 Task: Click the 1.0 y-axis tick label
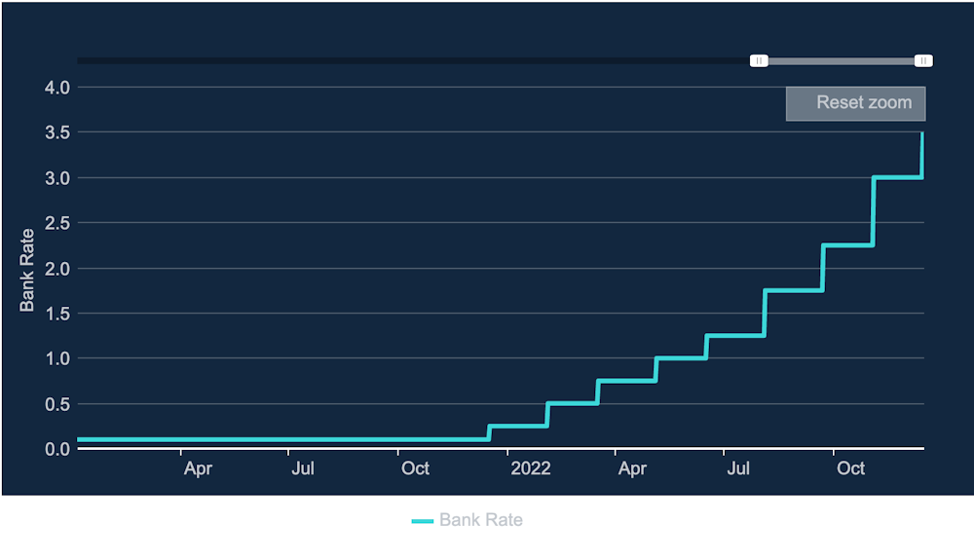point(57,358)
